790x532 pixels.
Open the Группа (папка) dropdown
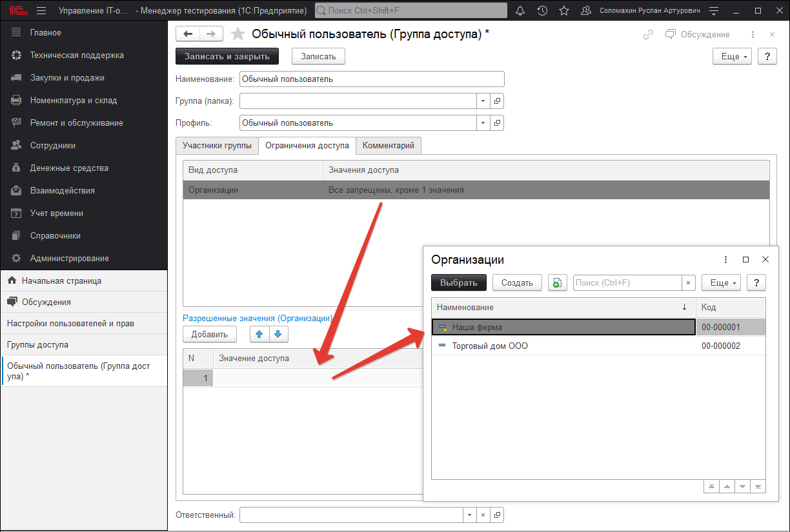(x=483, y=101)
